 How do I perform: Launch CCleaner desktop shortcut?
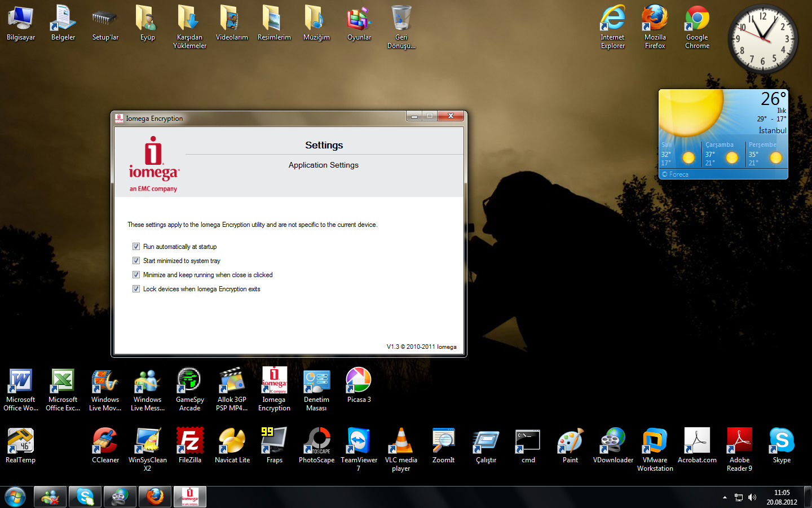click(105, 446)
